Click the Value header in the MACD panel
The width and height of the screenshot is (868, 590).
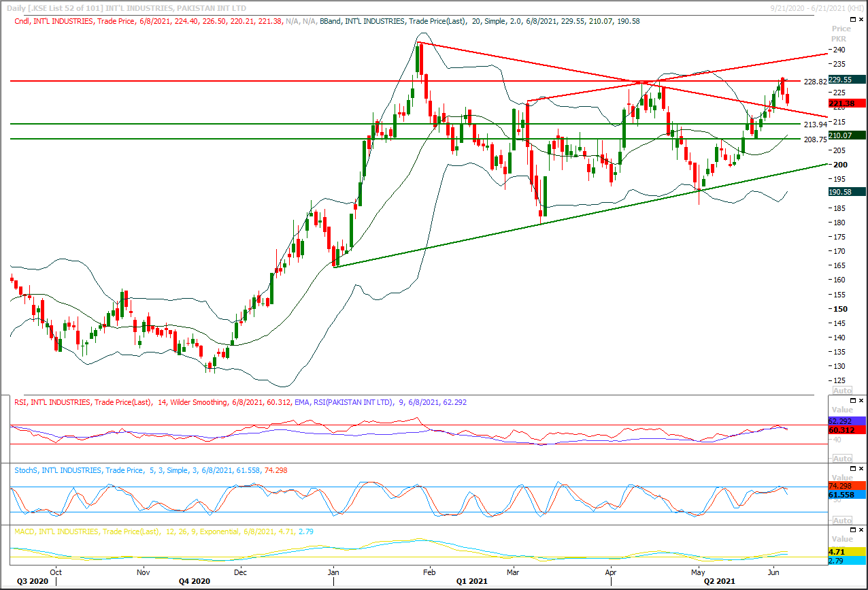coord(841,539)
